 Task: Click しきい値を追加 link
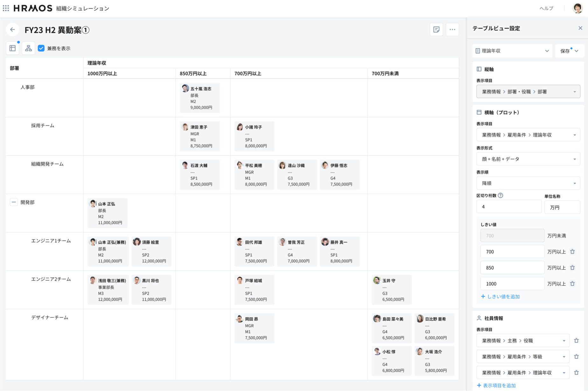500,296
